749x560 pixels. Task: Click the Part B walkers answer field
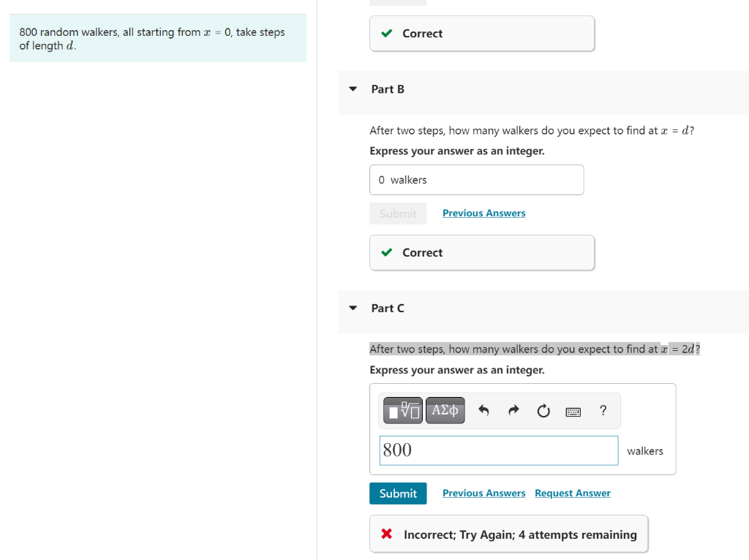coord(476,180)
